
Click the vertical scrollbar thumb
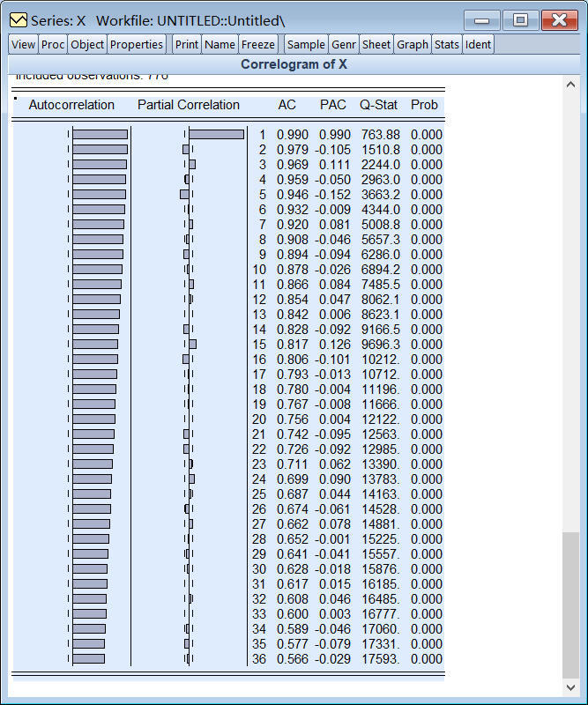pos(571,605)
